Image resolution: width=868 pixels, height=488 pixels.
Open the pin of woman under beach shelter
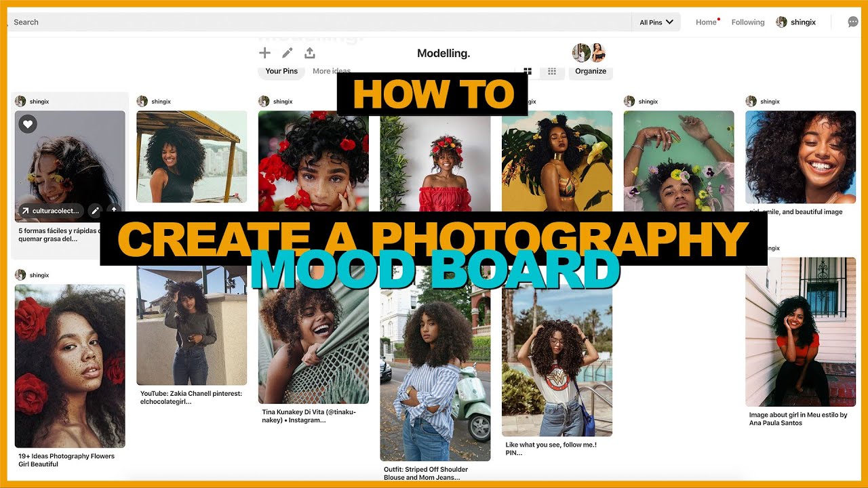(x=191, y=157)
